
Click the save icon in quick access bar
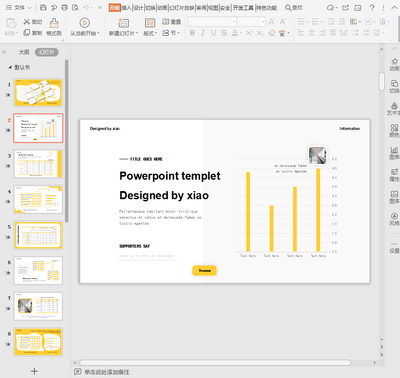coord(43,7)
